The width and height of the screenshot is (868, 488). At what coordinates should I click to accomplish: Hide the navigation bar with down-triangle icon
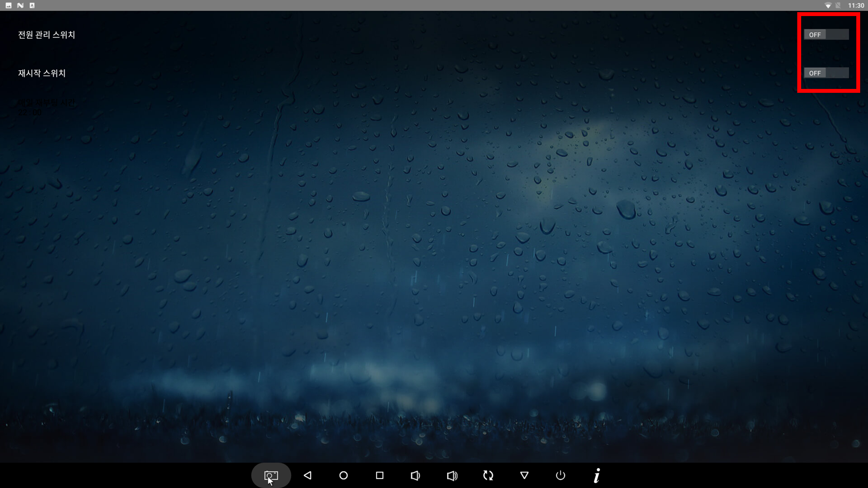point(524,475)
